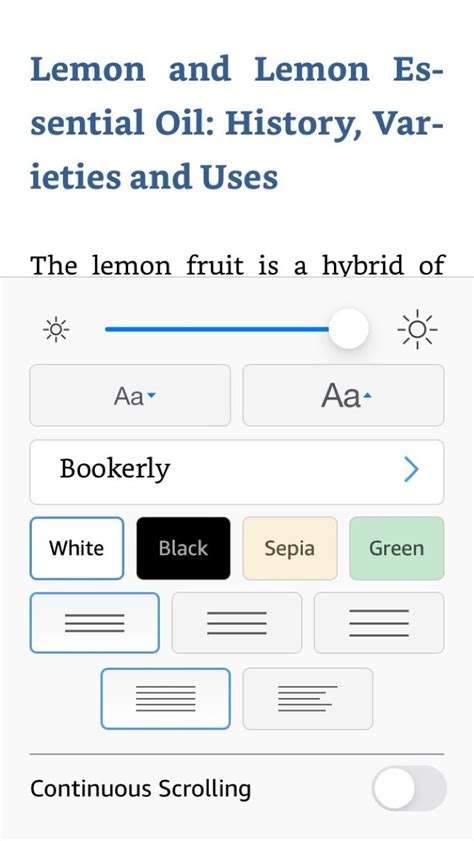Tap the blue chevron beside Bookerly
Screen dimensions: 474x841
(x=411, y=470)
